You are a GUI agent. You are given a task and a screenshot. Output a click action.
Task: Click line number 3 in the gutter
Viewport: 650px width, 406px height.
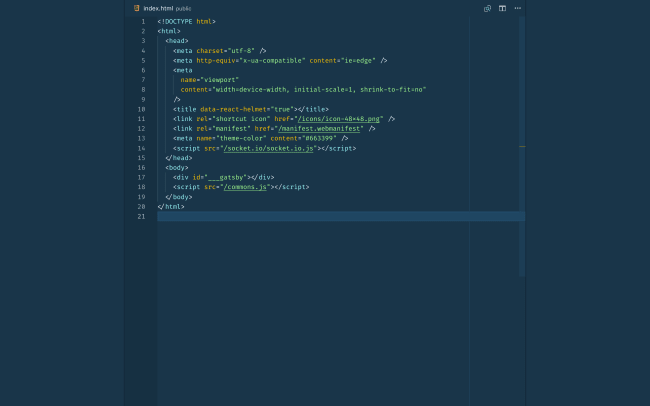coord(143,41)
